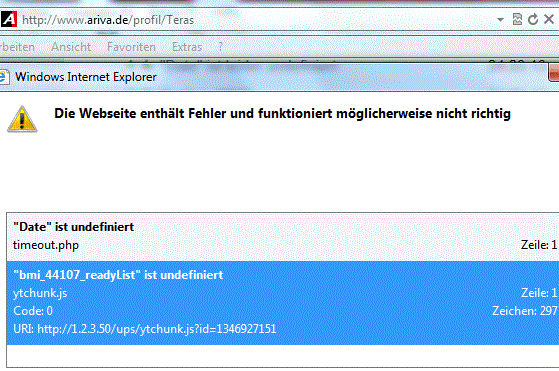Click the Code: 0 entry
The height and width of the screenshot is (371, 559).
[x=33, y=311]
